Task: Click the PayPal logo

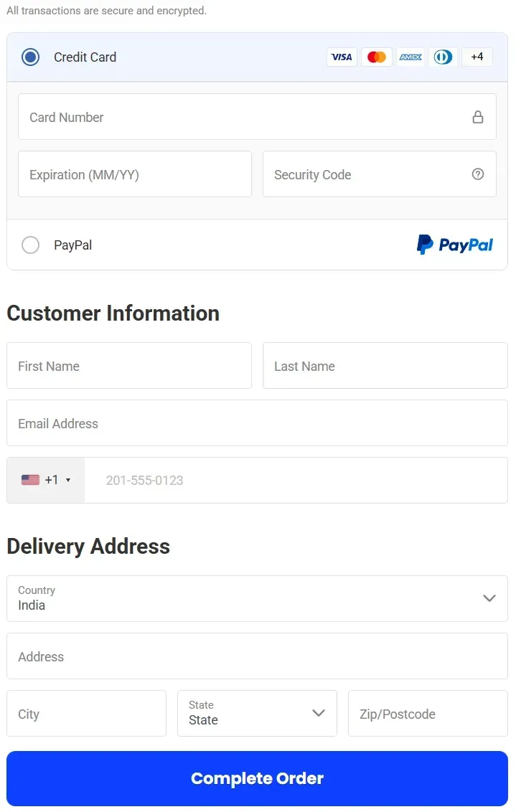Action: [x=454, y=245]
